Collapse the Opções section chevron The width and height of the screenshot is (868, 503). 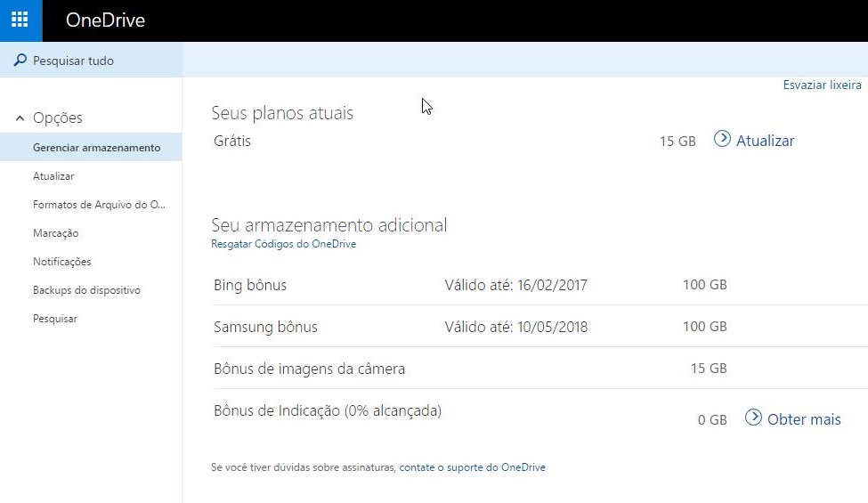[x=20, y=118]
